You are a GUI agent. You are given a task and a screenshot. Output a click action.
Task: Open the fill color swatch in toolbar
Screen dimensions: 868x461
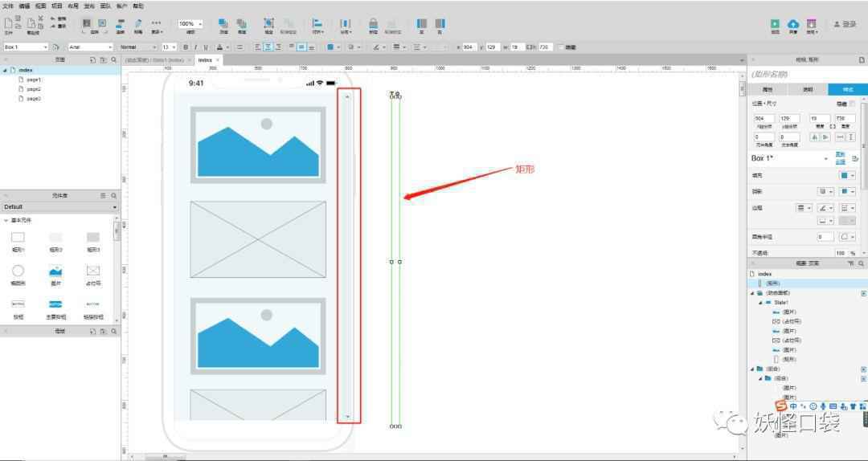(x=333, y=47)
